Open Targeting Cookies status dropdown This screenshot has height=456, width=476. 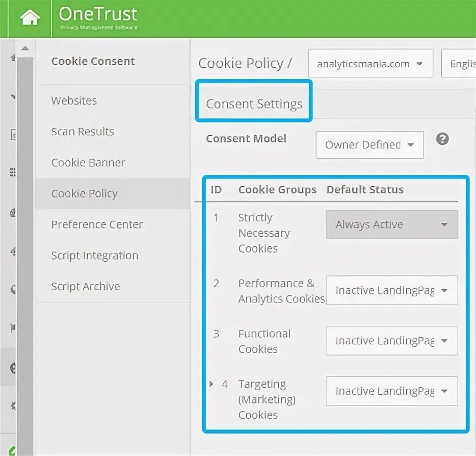[x=391, y=391]
